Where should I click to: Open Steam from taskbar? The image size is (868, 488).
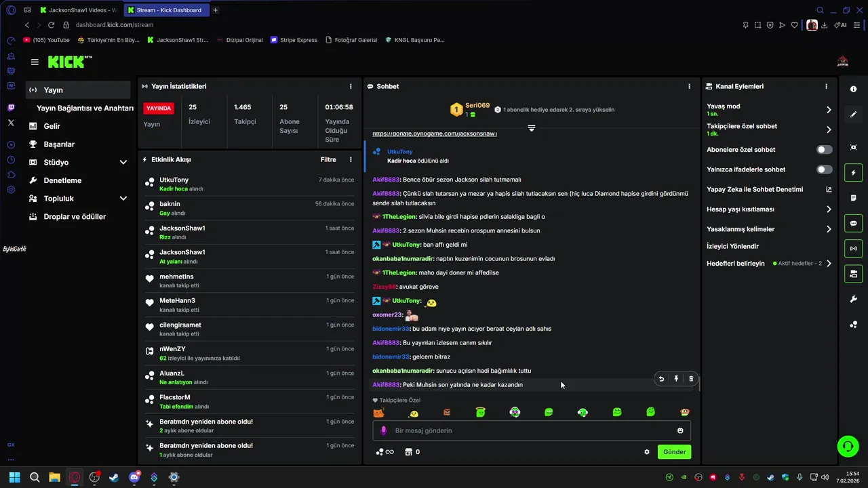[x=114, y=477]
